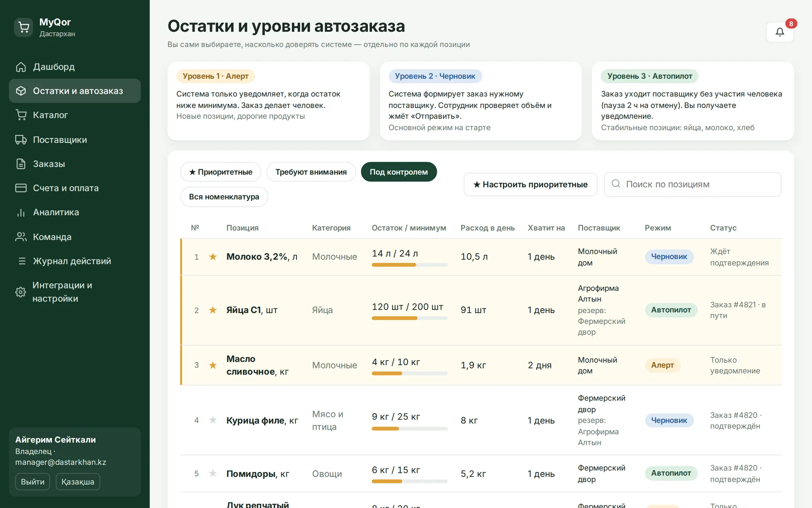Open Автопилот mode badge for Яйца С1
Image resolution: width=812 pixels, height=508 pixels.
tap(671, 310)
